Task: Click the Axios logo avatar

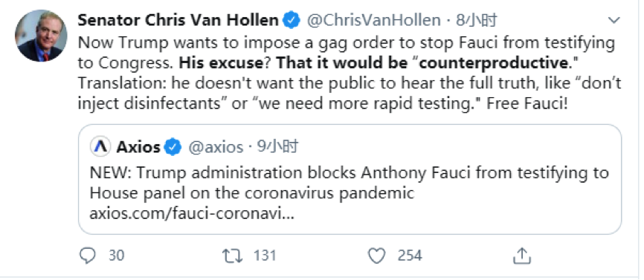Action: tap(100, 147)
